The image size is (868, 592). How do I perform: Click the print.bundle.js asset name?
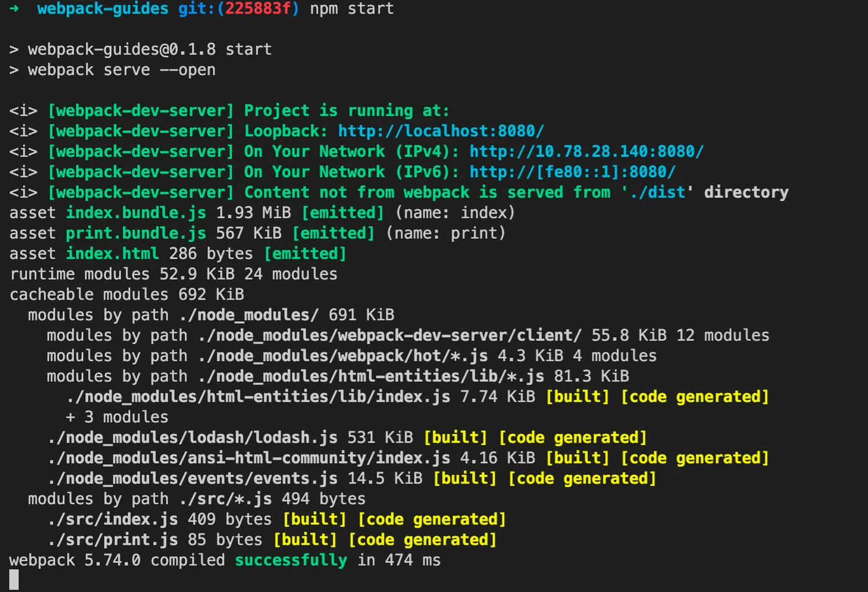[136, 233]
